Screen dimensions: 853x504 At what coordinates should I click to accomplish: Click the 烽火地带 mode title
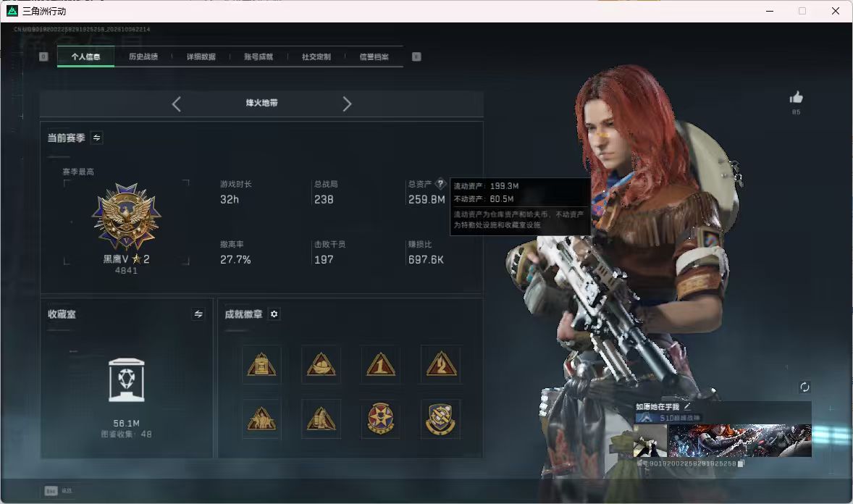pos(261,103)
